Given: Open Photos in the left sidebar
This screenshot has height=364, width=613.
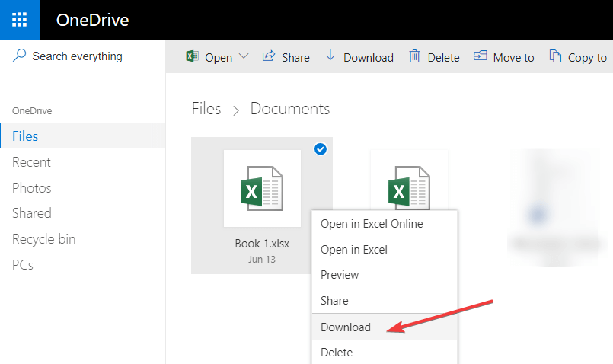Looking at the screenshot, I should pyautogui.click(x=32, y=187).
